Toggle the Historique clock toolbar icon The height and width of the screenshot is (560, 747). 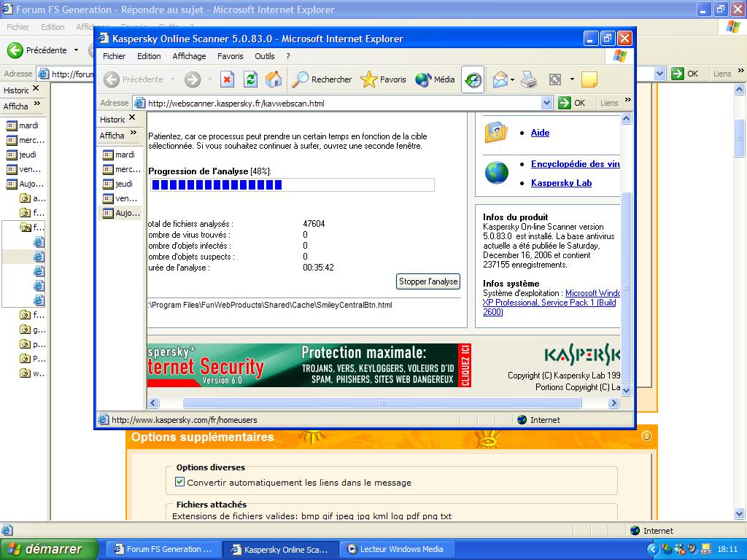[x=473, y=79]
